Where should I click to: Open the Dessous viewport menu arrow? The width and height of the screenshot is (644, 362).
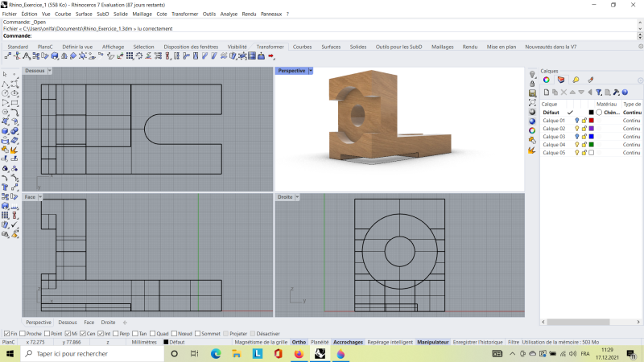click(50, 71)
